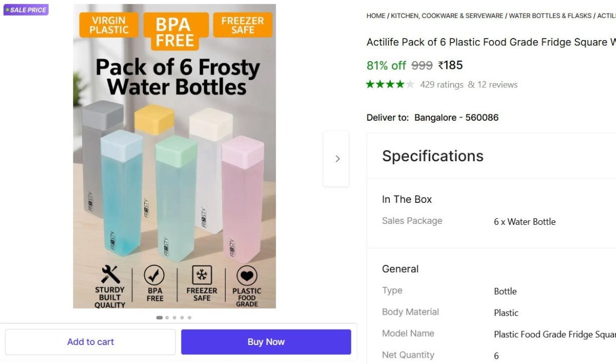Open WATER BOTTLES & FLASKS category
616x364 pixels.
tap(550, 15)
